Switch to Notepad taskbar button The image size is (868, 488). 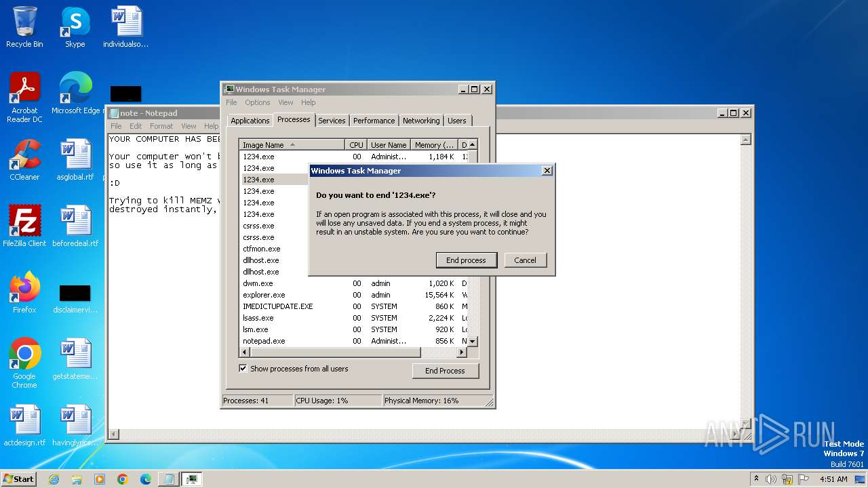click(x=168, y=479)
